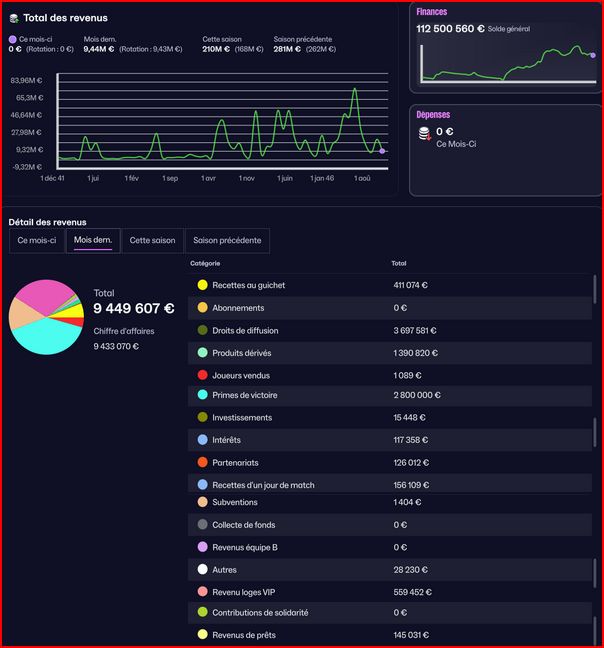Select the Produits dérivés row
Screen dimensions: 604x648
click(x=390, y=353)
